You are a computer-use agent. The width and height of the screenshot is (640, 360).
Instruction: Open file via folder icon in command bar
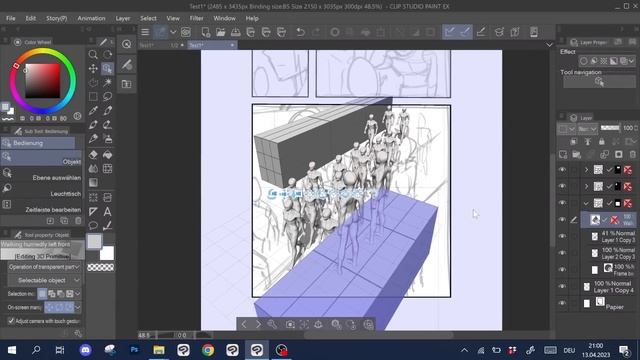[x=220, y=32]
